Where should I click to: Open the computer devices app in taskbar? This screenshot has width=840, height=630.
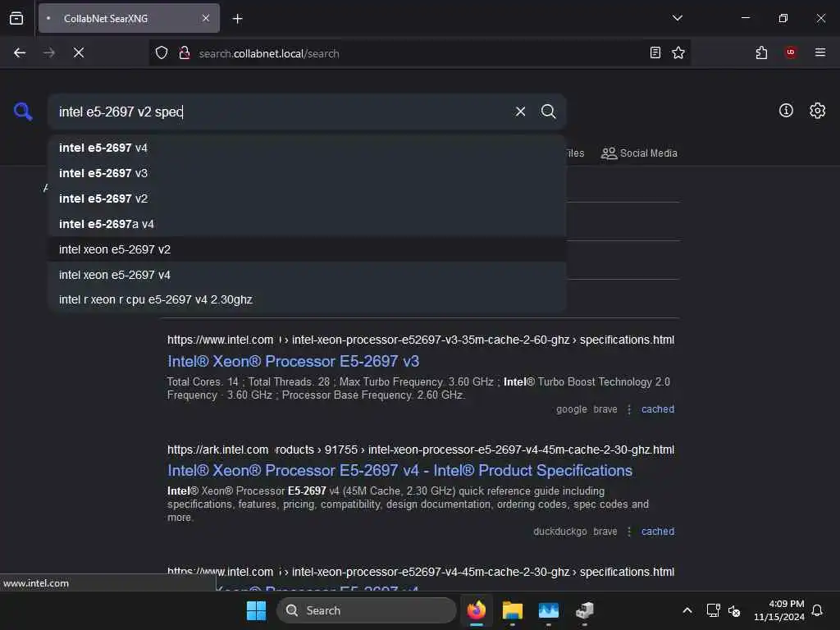pos(584,610)
